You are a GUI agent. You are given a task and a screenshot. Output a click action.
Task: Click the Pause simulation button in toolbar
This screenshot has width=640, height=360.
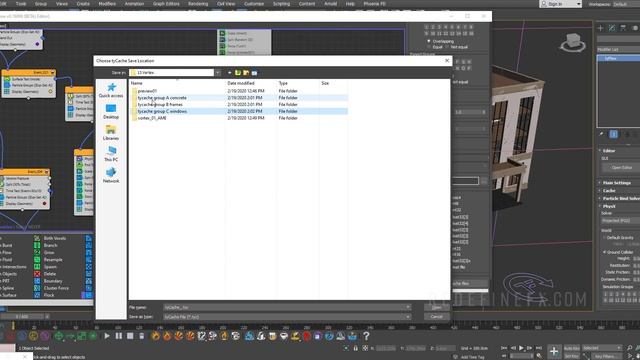[x=119, y=336]
